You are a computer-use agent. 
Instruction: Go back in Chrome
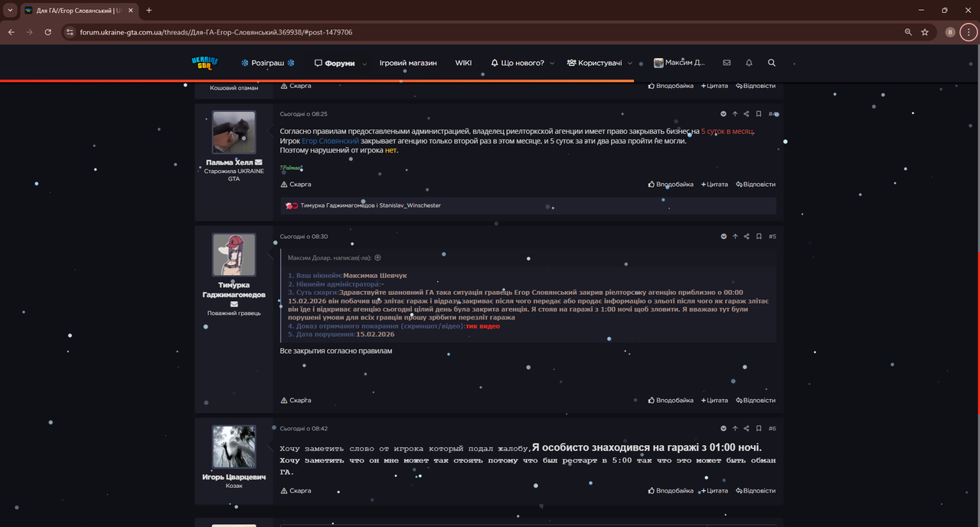(x=11, y=32)
